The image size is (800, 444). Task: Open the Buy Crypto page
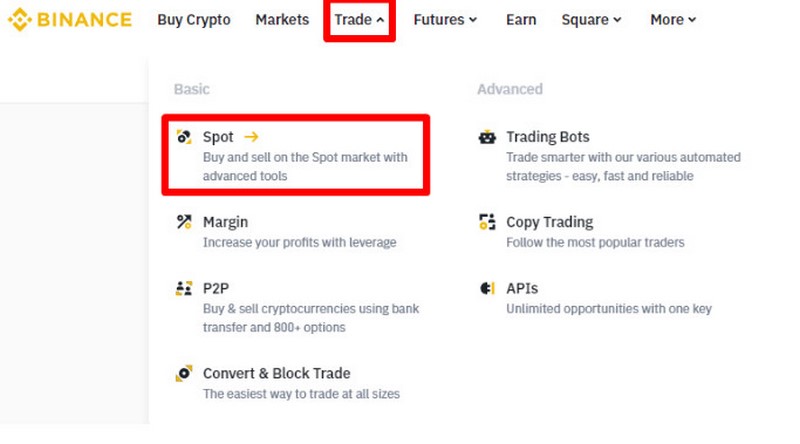click(194, 20)
